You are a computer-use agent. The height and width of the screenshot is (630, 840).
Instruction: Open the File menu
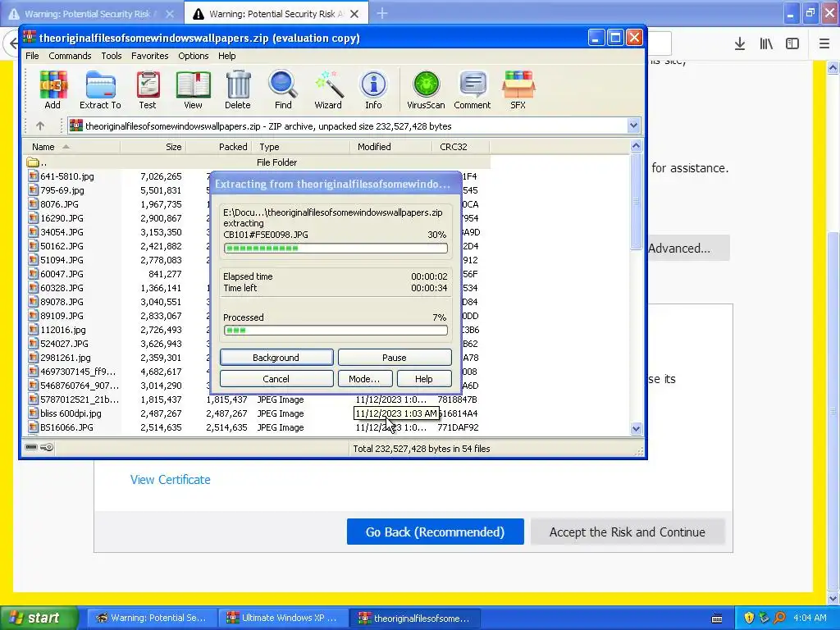coord(32,56)
